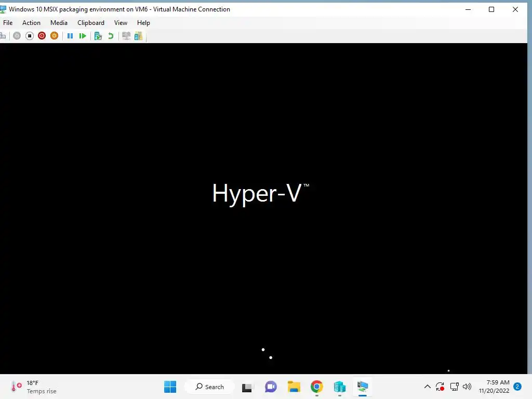
Task: Click the Share/zip toolbar icon
Action: tap(138, 36)
